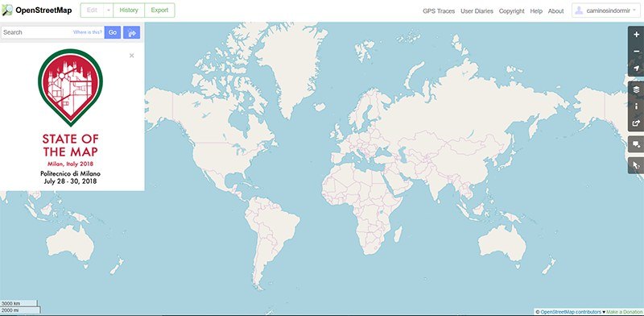Open the Share icon
This screenshot has width=644, height=316.
[x=636, y=123]
